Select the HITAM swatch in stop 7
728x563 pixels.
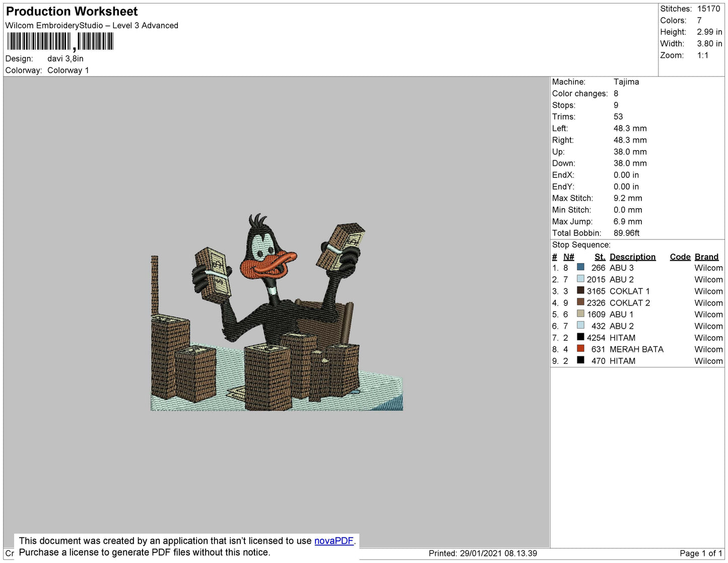click(580, 337)
